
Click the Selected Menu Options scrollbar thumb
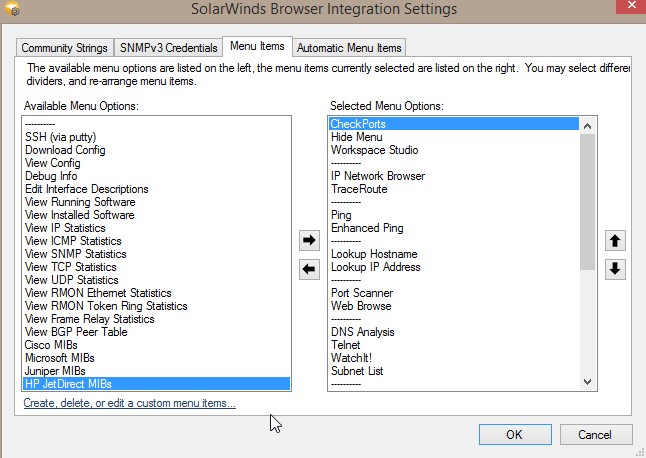pos(587,202)
